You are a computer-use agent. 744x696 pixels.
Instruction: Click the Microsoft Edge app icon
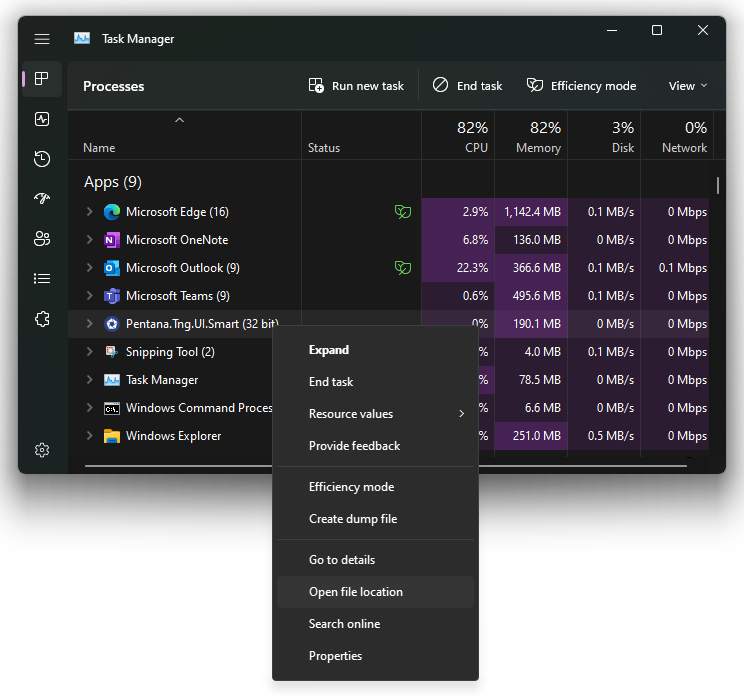click(112, 212)
